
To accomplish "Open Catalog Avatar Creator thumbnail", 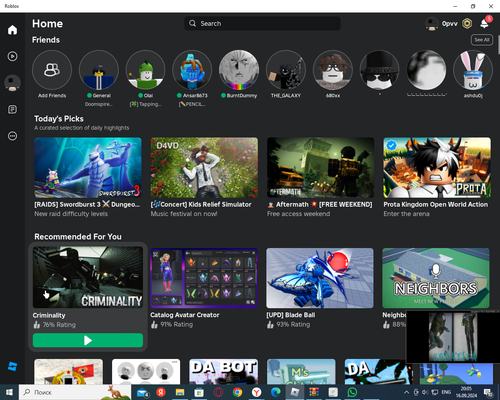I will [x=204, y=278].
